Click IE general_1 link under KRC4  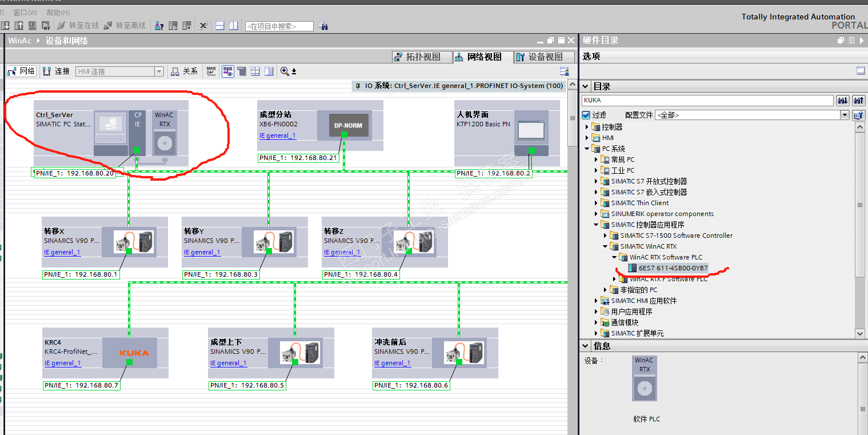pos(63,363)
